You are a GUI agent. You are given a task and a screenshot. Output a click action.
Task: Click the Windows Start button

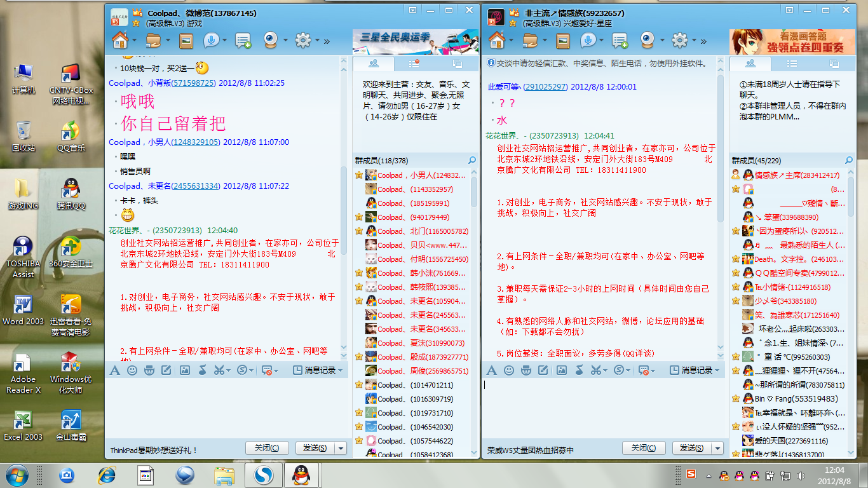(x=17, y=475)
